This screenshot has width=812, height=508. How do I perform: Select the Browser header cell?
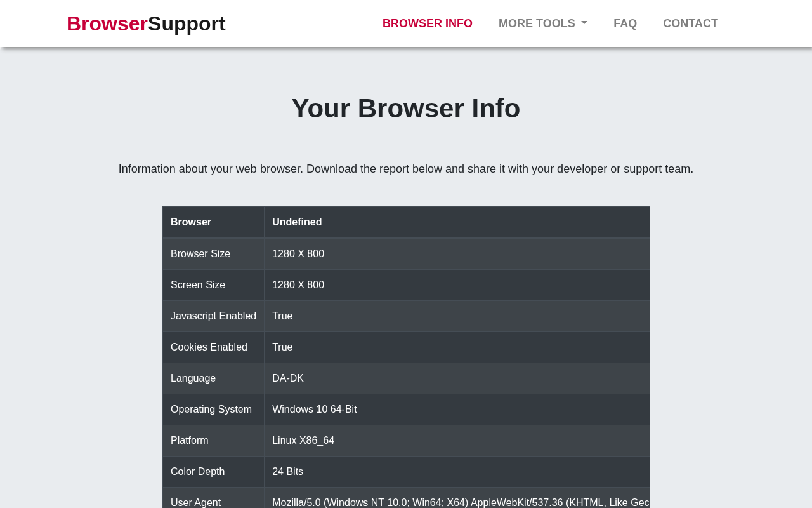[x=191, y=222]
